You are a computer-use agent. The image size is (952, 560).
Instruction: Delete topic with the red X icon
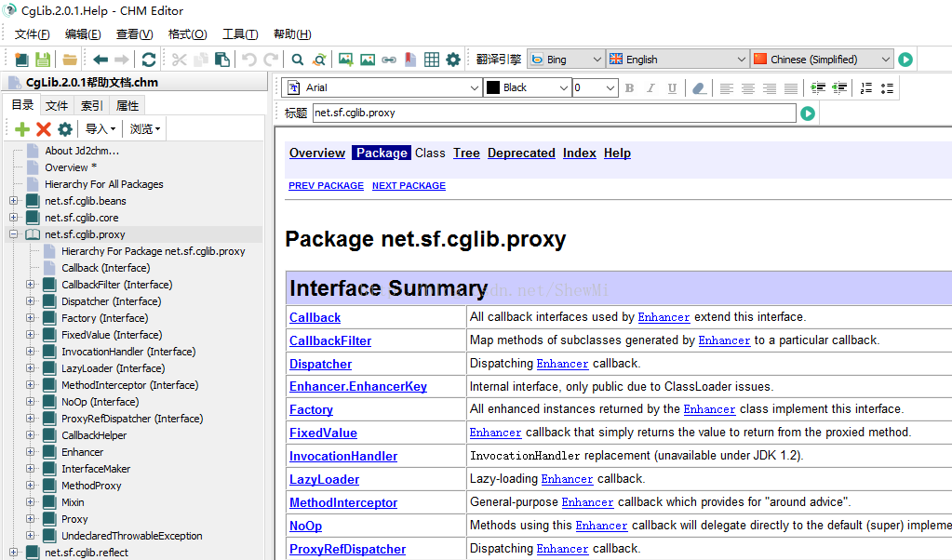43,129
